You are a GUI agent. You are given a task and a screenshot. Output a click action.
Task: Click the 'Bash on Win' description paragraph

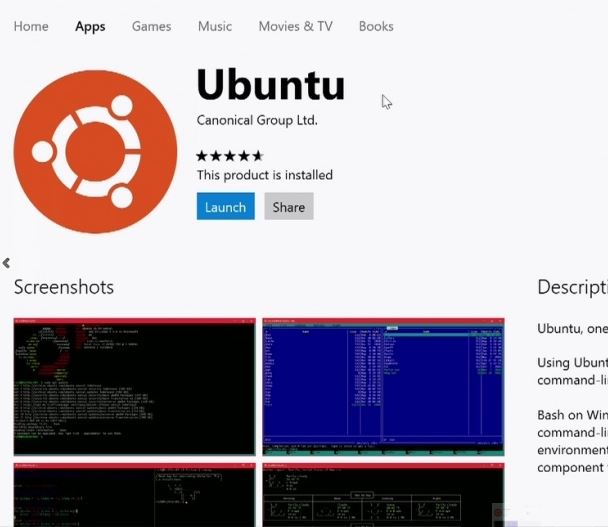[x=572, y=441]
